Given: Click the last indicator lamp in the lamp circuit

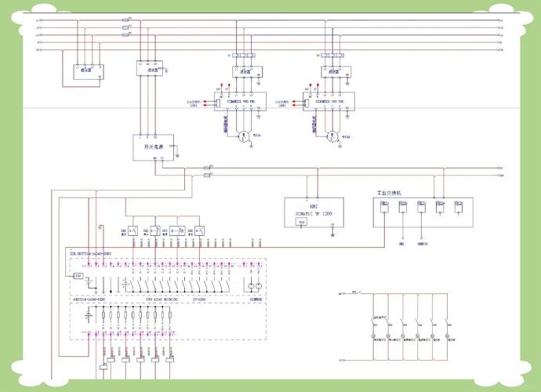Looking at the screenshot, I should pyautogui.click(x=449, y=335).
